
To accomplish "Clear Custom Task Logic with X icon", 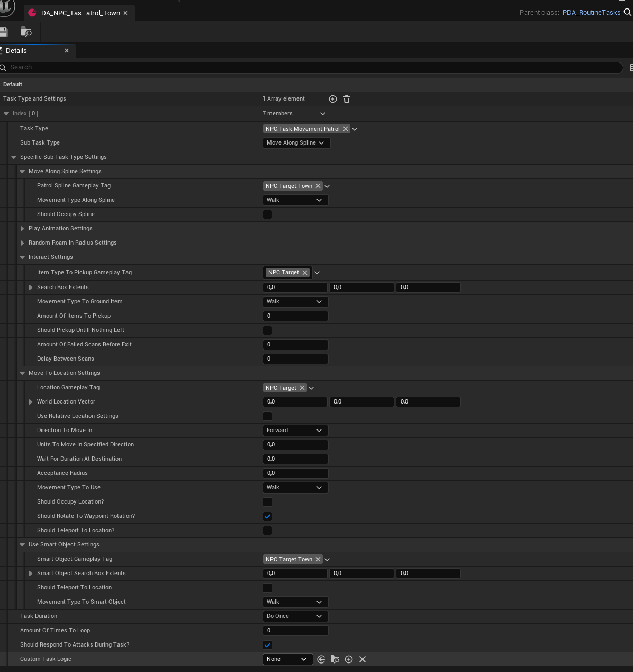I will pyautogui.click(x=363, y=659).
